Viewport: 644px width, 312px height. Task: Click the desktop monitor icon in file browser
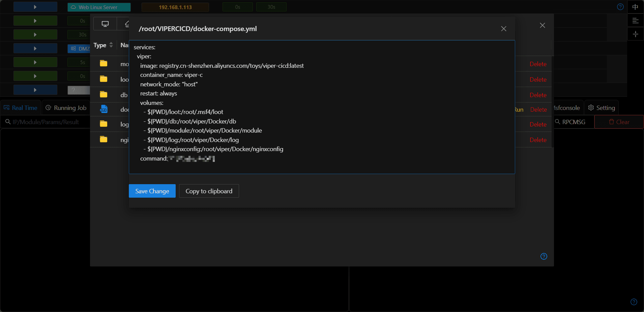[105, 24]
